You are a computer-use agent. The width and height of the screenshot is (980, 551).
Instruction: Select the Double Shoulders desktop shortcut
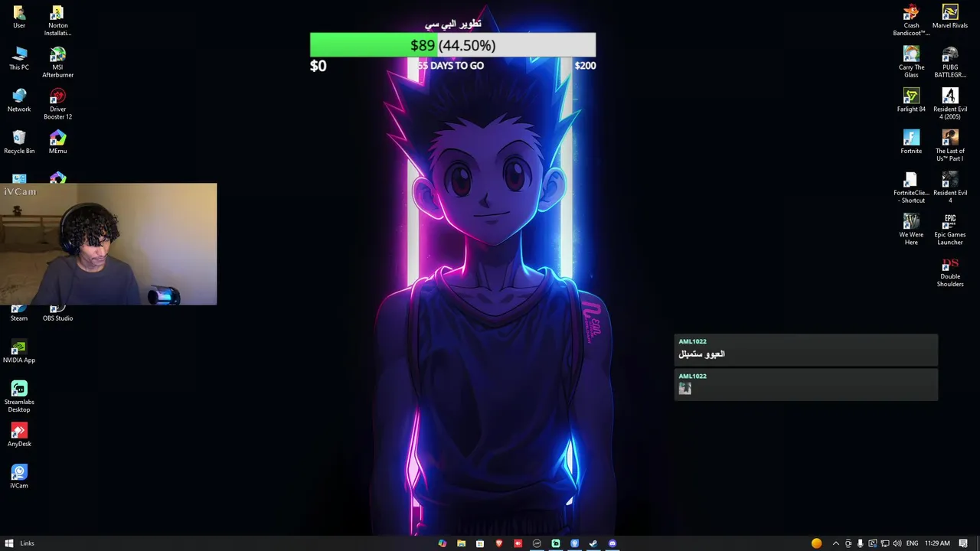pos(950,272)
